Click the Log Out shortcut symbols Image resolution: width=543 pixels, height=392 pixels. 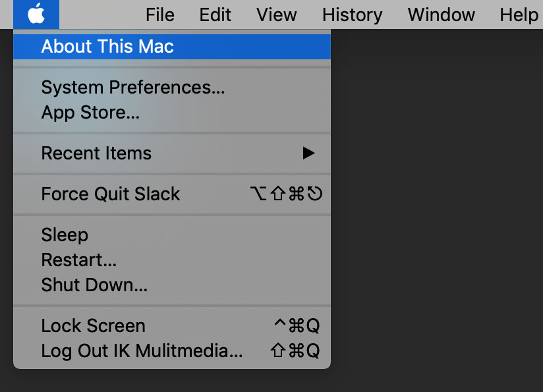(x=295, y=351)
